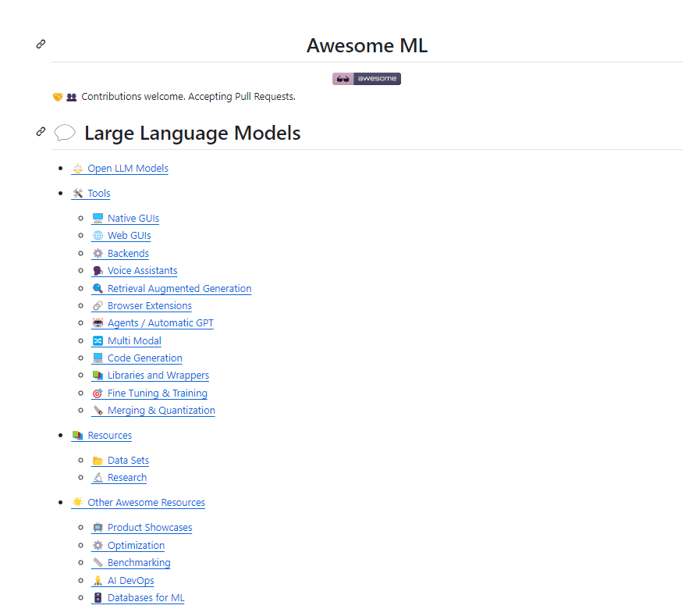Click the hammer and wrench icon beside Tools

click(78, 193)
